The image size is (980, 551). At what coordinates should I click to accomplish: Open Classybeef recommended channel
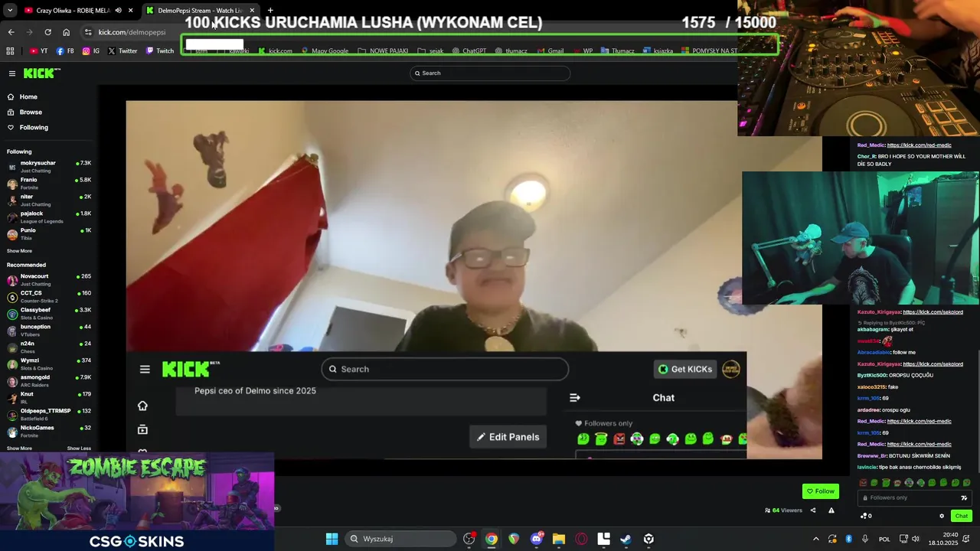[49, 313]
